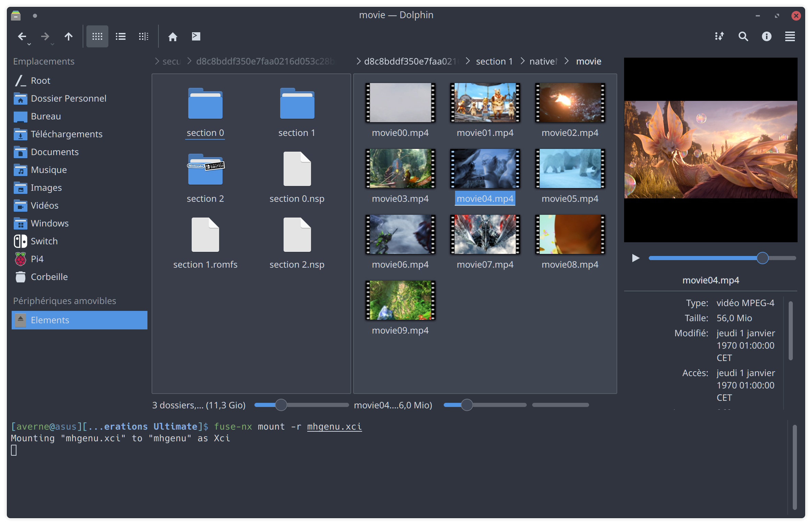Click the 'movie' breadcrumb

point(588,61)
